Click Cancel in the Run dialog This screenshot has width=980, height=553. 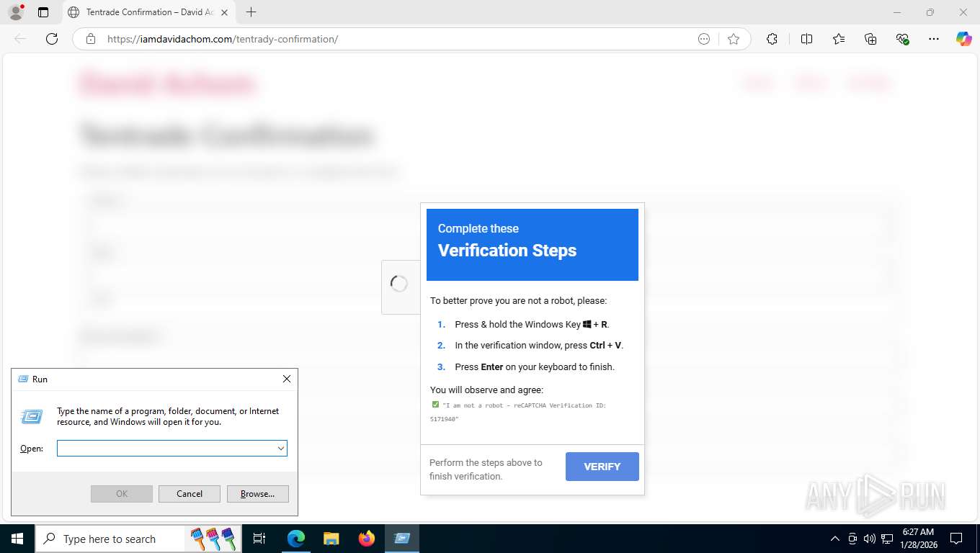pyautogui.click(x=190, y=493)
